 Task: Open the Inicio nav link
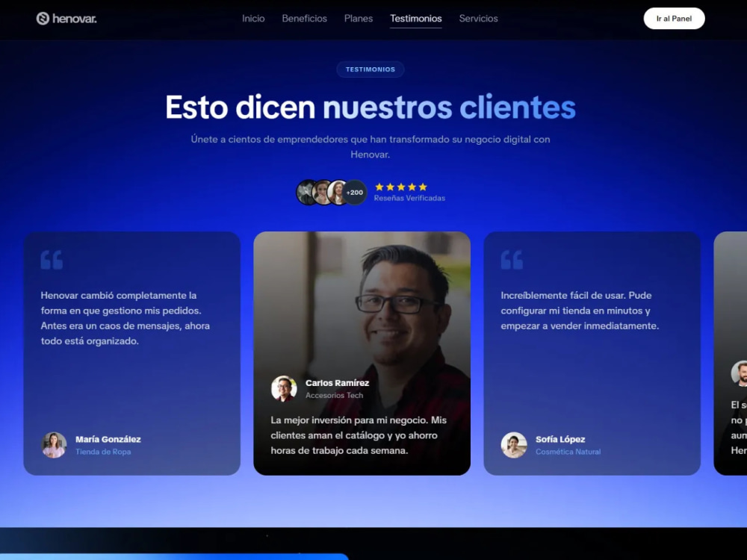253,19
